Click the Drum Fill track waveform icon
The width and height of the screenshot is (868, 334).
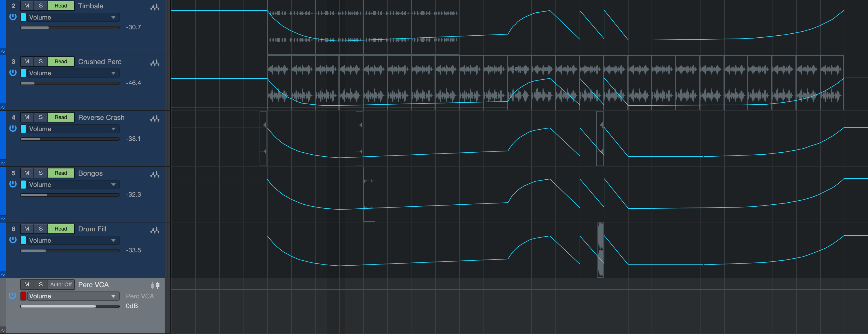[x=155, y=230]
